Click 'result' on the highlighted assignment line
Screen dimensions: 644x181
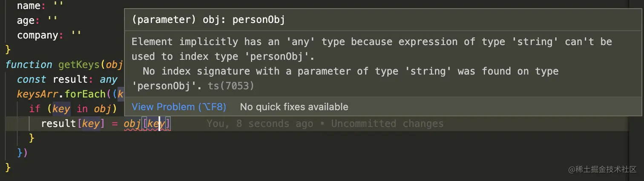[x=58, y=124]
